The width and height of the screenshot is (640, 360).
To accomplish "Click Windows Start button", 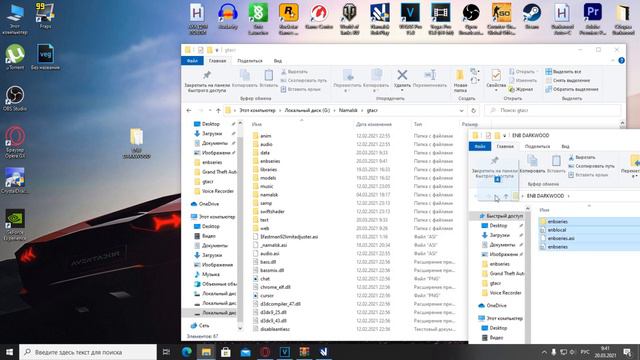I will coord(9,352).
